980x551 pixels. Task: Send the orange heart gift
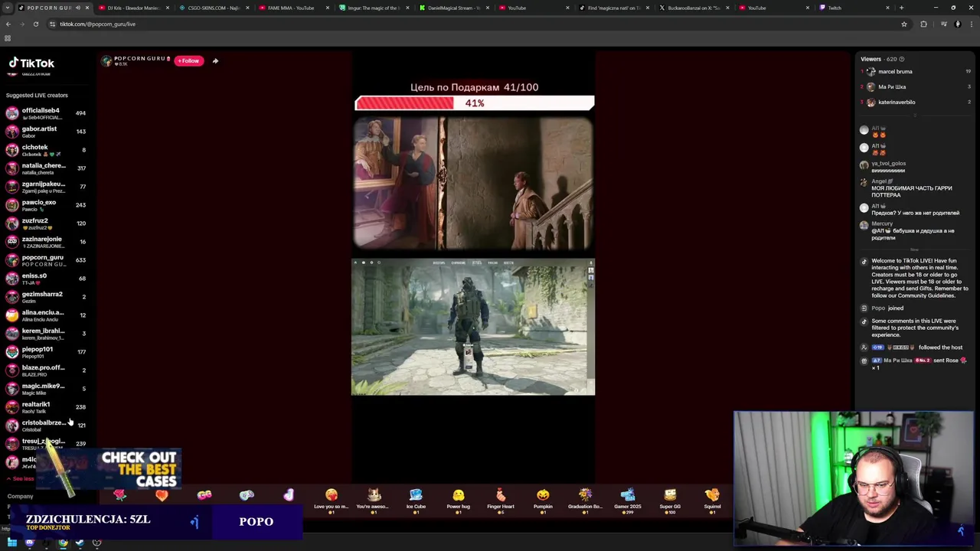(x=162, y=496)
